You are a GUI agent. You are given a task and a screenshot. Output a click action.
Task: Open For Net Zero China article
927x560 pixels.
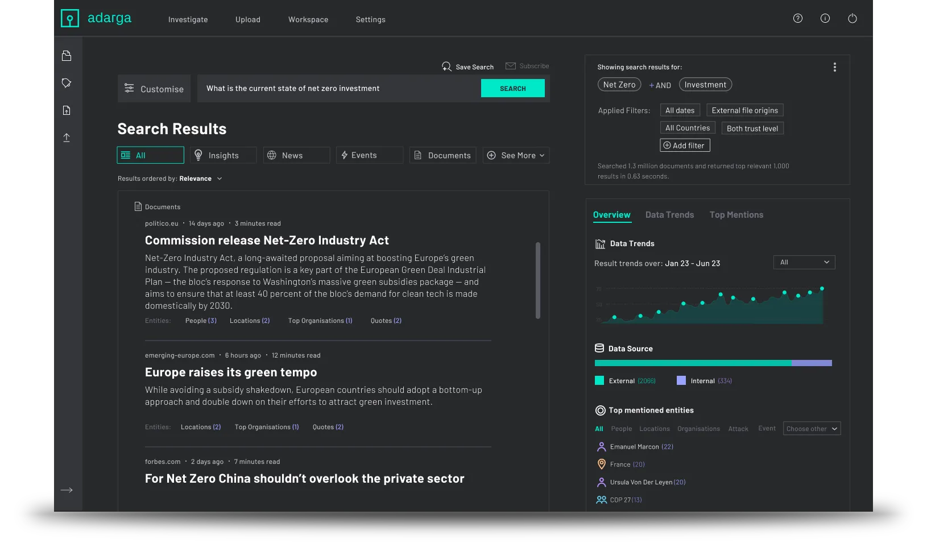(x=305, y=479)
